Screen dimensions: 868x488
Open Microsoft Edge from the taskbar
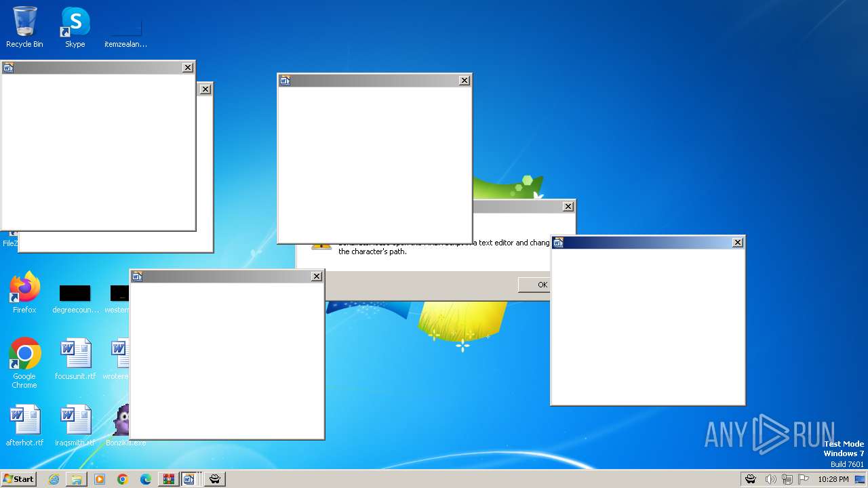tap(146, 479)
